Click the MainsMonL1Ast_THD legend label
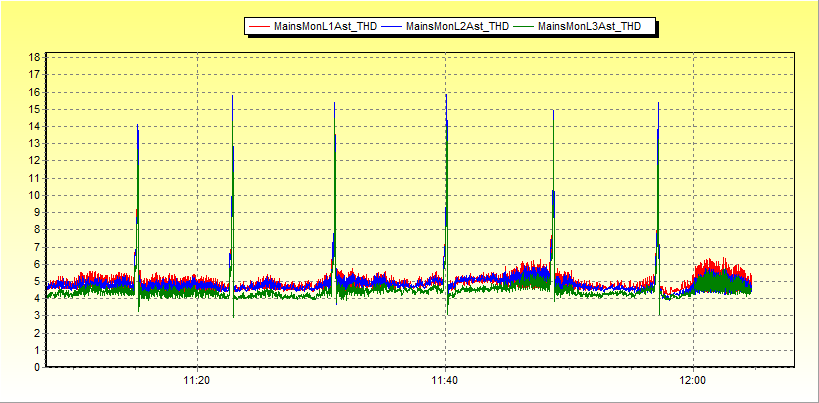The image size is (819, 403). 325,27
